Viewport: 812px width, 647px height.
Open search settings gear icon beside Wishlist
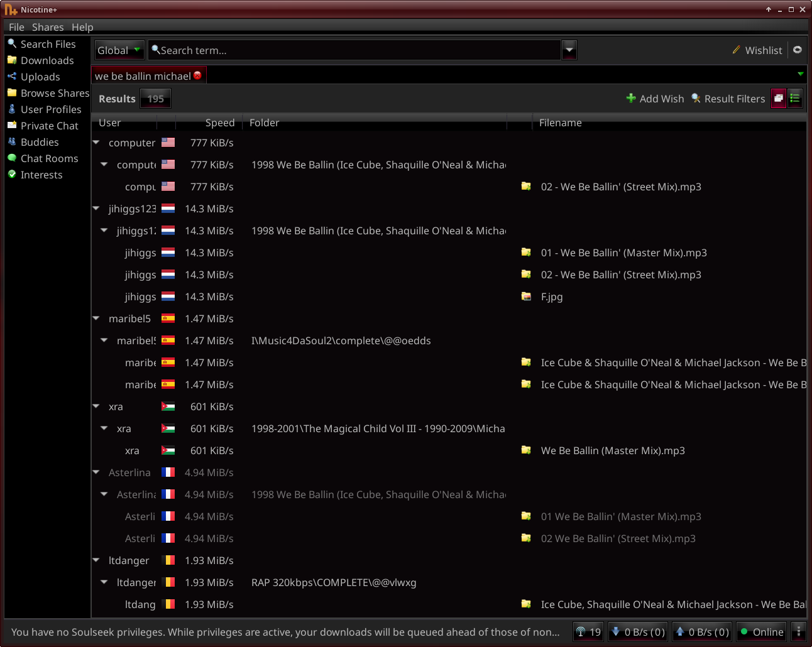tap(798, 50)
